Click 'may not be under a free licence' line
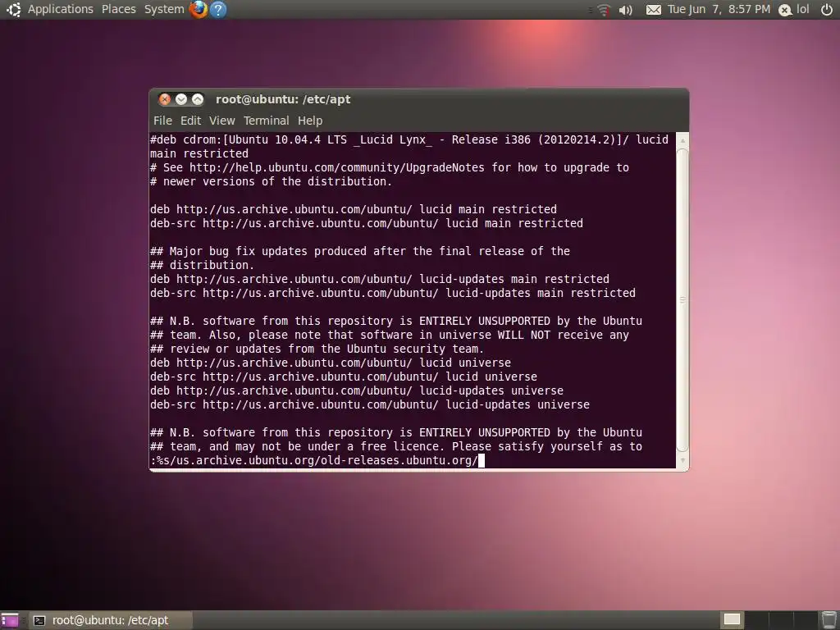The image size is (840, 630). pos(396,446)
